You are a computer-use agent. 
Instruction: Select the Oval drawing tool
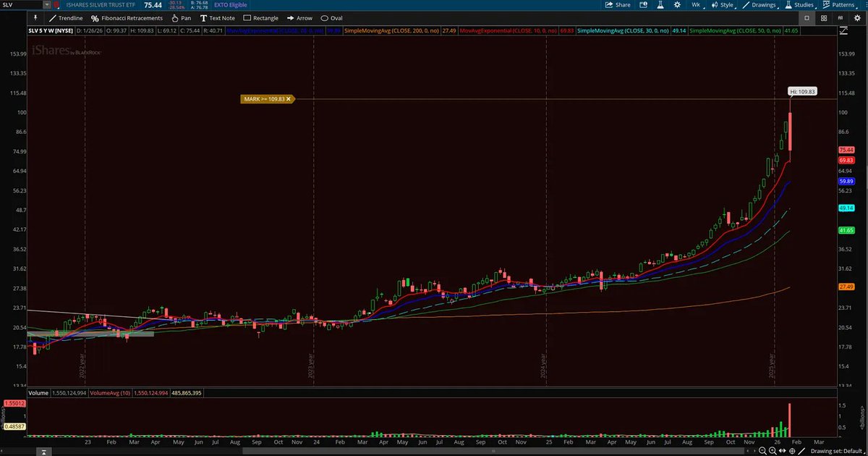click(331, 18)
